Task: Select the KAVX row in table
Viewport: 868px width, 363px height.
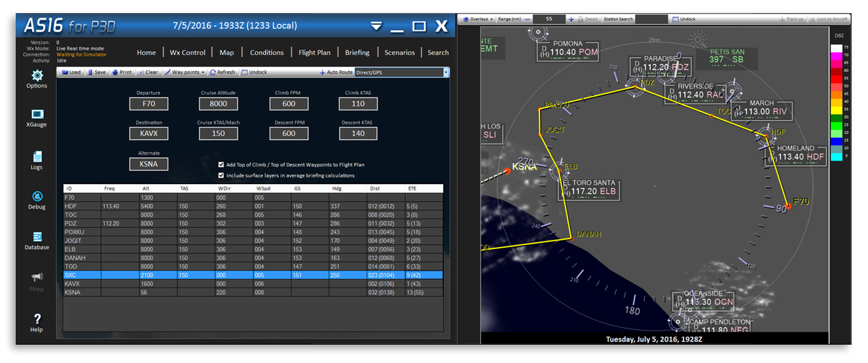Action: click(253, 284)
